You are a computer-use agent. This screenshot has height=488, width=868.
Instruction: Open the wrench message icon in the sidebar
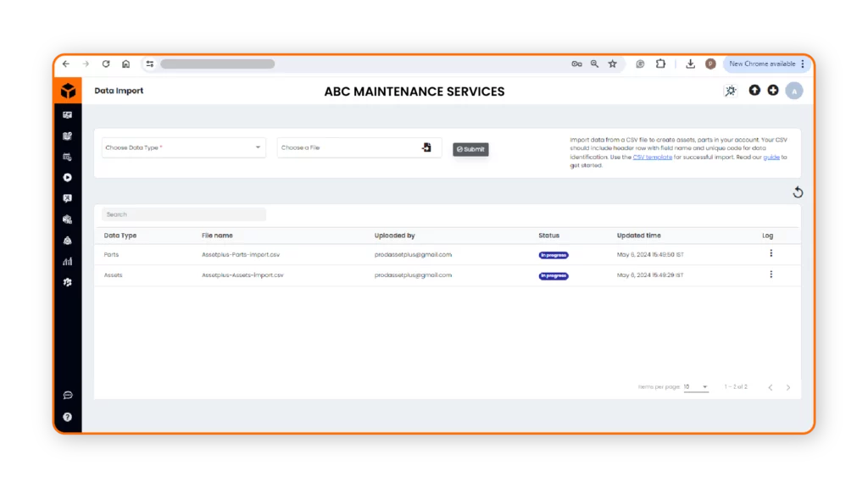point(68,198)
